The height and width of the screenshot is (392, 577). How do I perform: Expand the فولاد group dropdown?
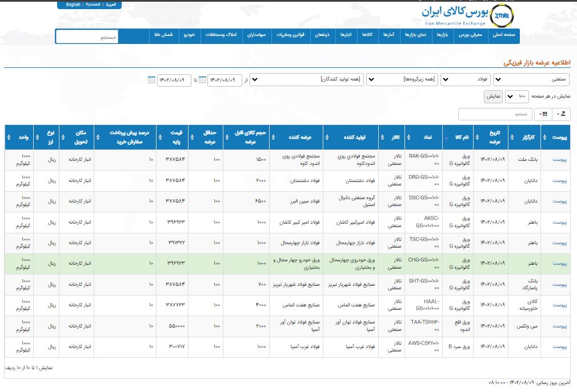465,79
